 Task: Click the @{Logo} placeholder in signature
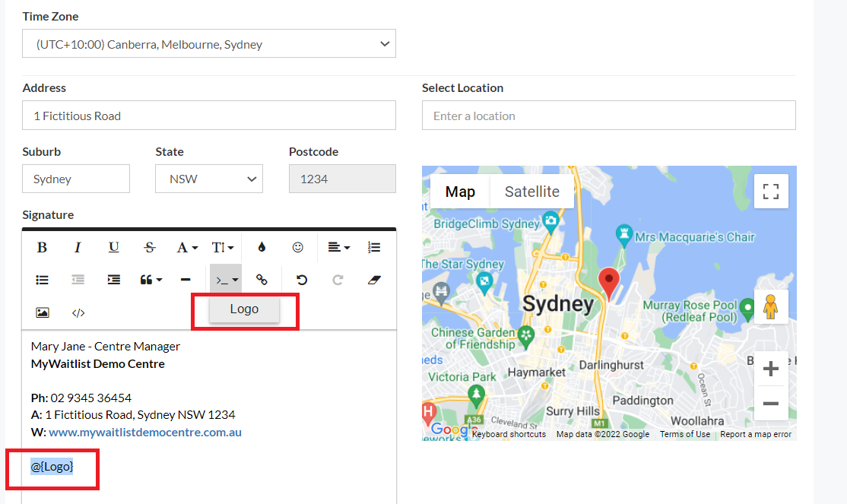click(52, 466)
